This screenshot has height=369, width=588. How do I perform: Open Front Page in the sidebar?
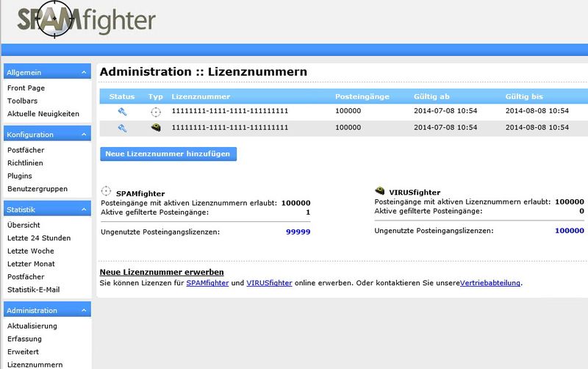pos(26,87)
